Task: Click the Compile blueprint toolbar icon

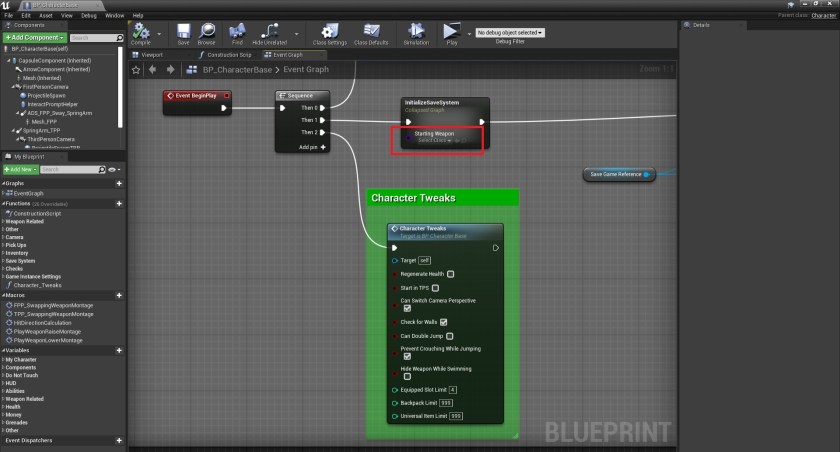Action: click(x=140, y=32)
